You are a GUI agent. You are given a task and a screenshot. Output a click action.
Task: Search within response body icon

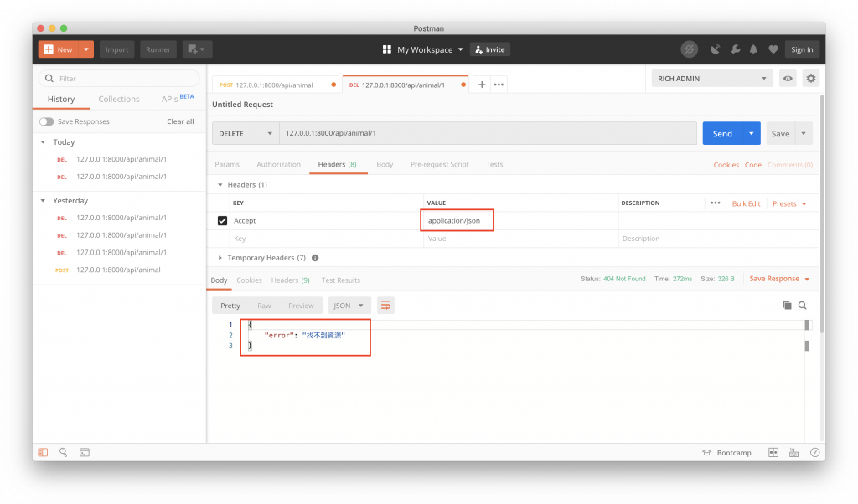click(802, 306)
